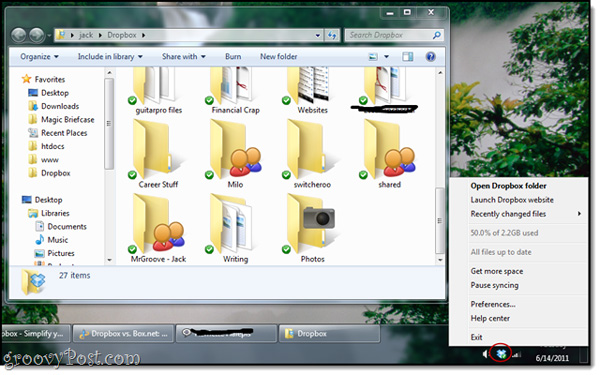Click the Forward navigation arrow
The width and height of the screenshot is (600, 375).
click(x=36, y=35)
